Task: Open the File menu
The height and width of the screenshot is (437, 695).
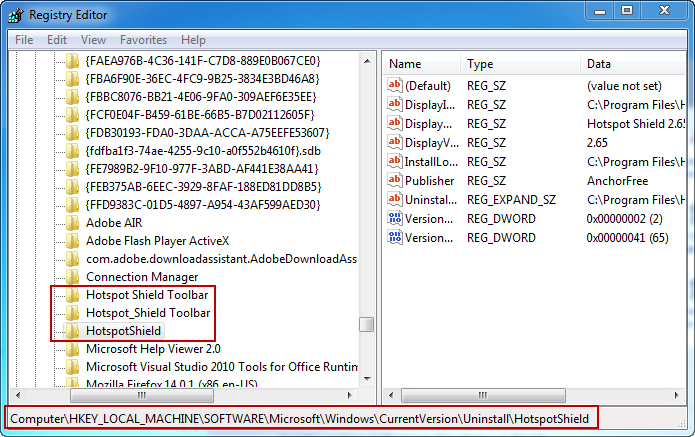Action: click(24, 40)
